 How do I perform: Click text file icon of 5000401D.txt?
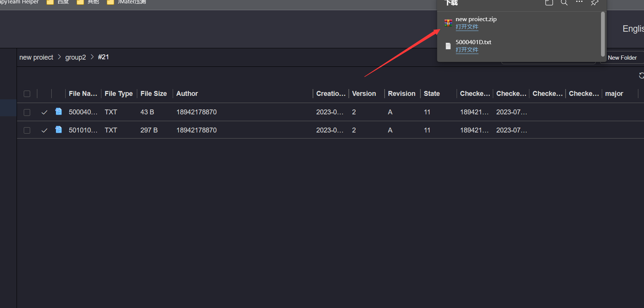pyautogui.click(x=448, y=46)
